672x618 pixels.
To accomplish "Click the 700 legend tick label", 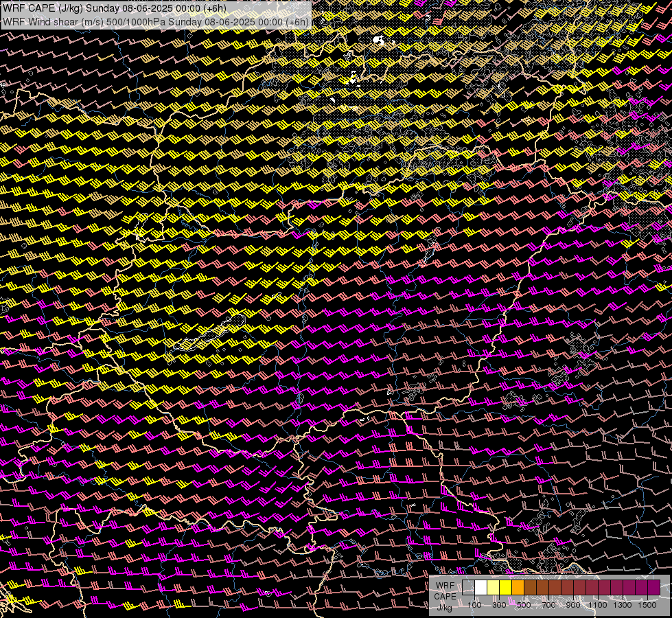I will tap(548, 605).
